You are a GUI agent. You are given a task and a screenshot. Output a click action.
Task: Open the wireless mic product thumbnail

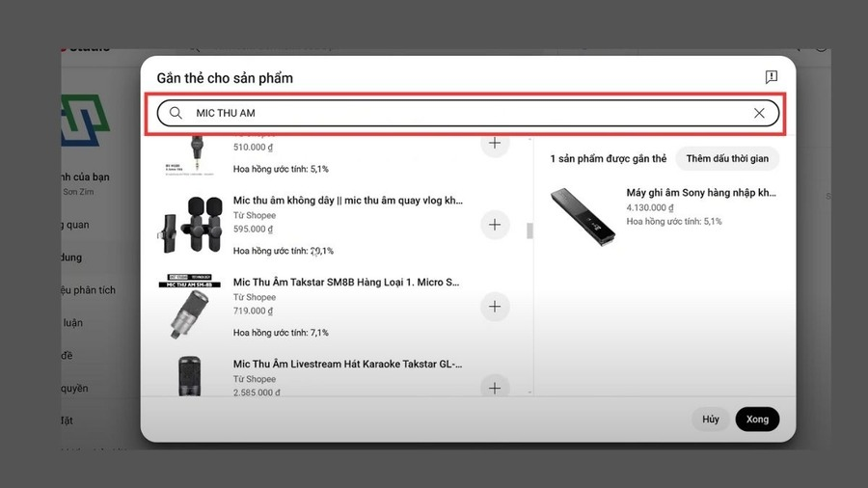190,225
